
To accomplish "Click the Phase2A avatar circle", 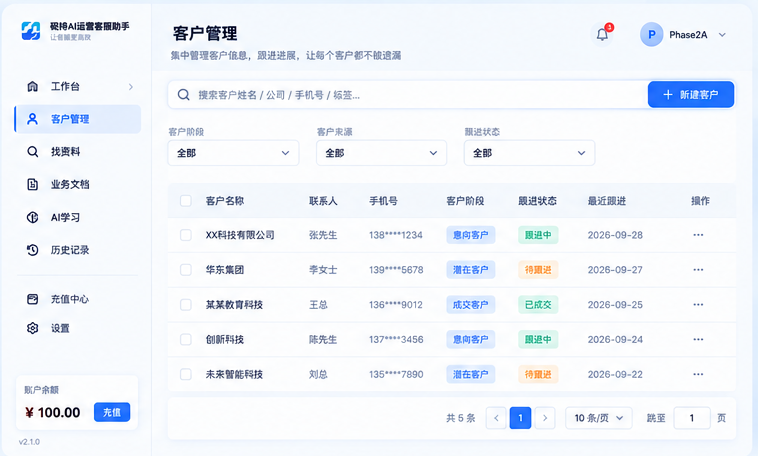I will pyautogui.click(x=651, y=35).
